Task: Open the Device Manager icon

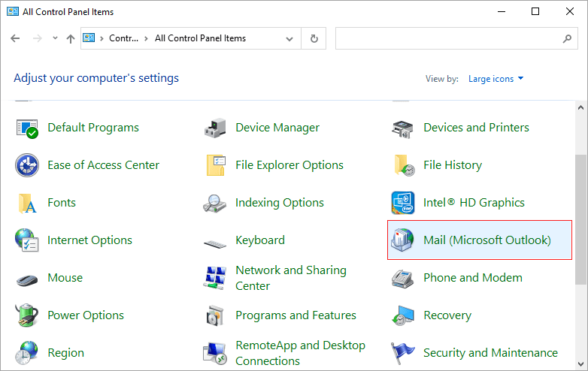Action: [x=215, y=128]
